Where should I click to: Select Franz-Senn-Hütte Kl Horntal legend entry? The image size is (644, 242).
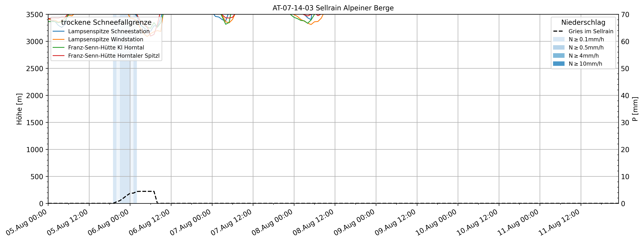pos(106,47)
